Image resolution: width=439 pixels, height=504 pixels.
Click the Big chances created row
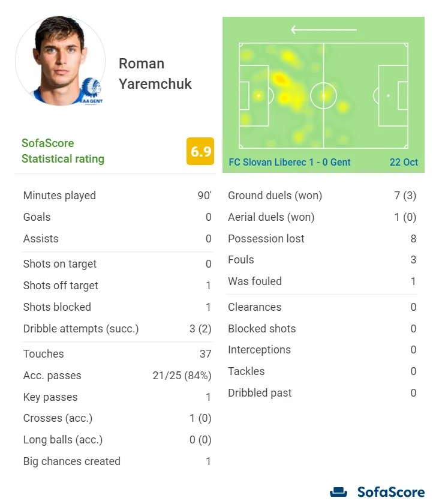[117, 461]
